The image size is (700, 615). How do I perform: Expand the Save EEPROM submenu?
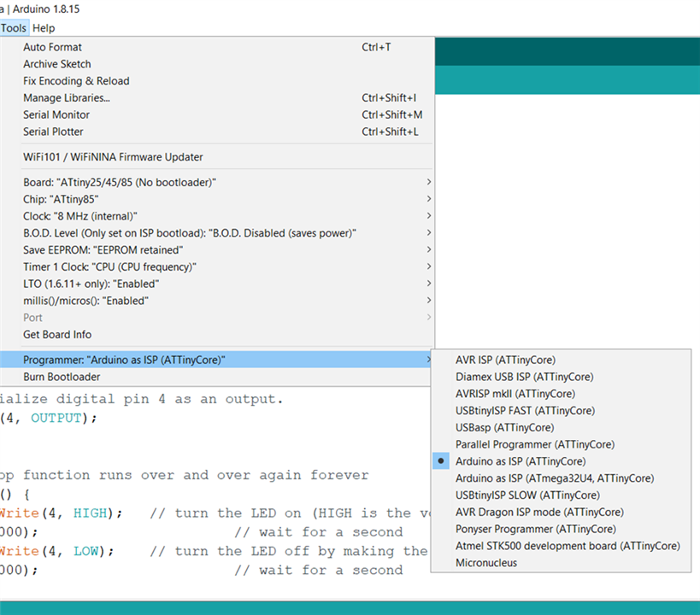(x=103, y=249)
